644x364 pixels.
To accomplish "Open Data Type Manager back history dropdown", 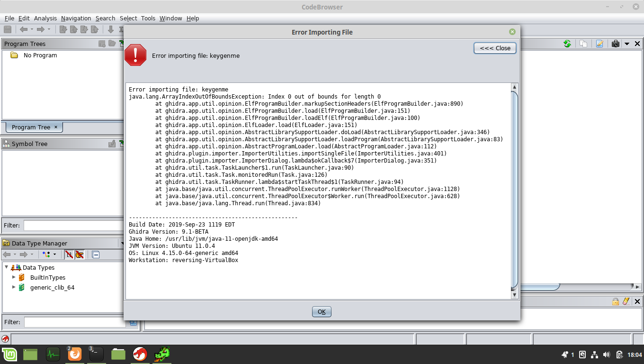I will 14,255.
